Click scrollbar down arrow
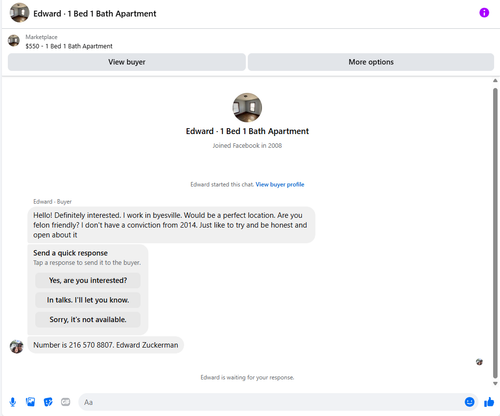 tap(495, 383)
